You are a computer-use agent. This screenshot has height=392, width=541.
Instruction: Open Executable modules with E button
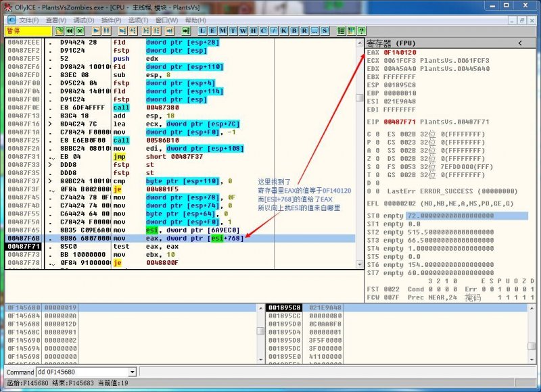tap(212, 31)
